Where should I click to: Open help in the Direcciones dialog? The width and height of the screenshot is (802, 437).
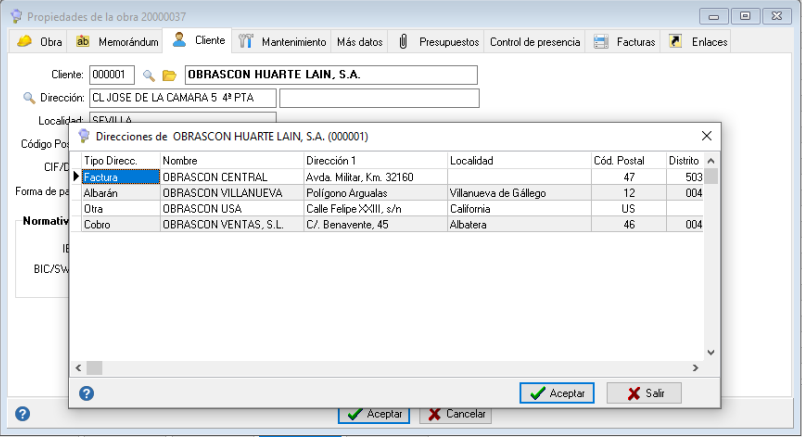click(x=86, y=393)
